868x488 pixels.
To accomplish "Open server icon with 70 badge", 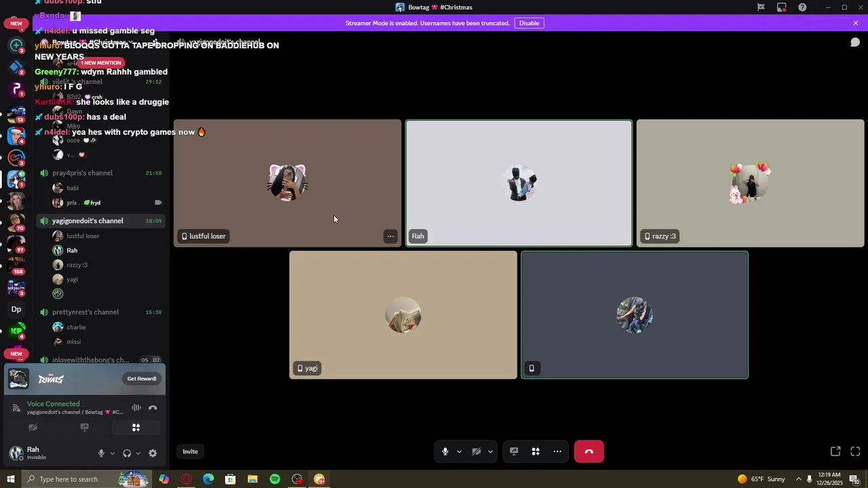I will (x=16, y=221).
